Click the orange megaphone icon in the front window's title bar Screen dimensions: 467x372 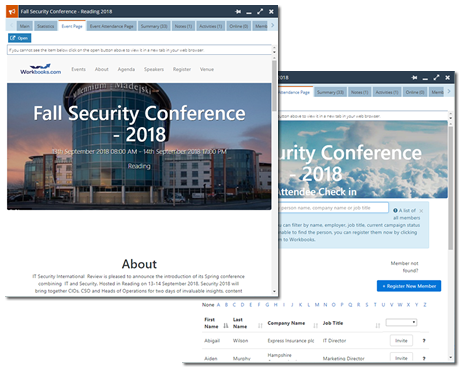(12, 12)
